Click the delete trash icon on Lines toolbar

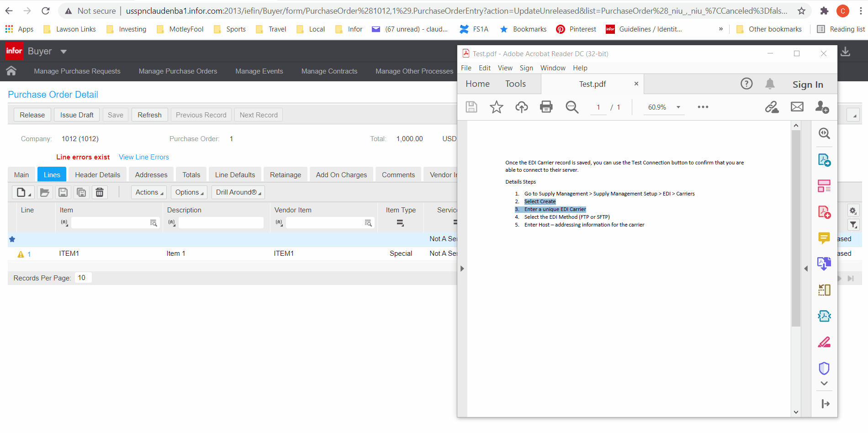coord(100,192)
